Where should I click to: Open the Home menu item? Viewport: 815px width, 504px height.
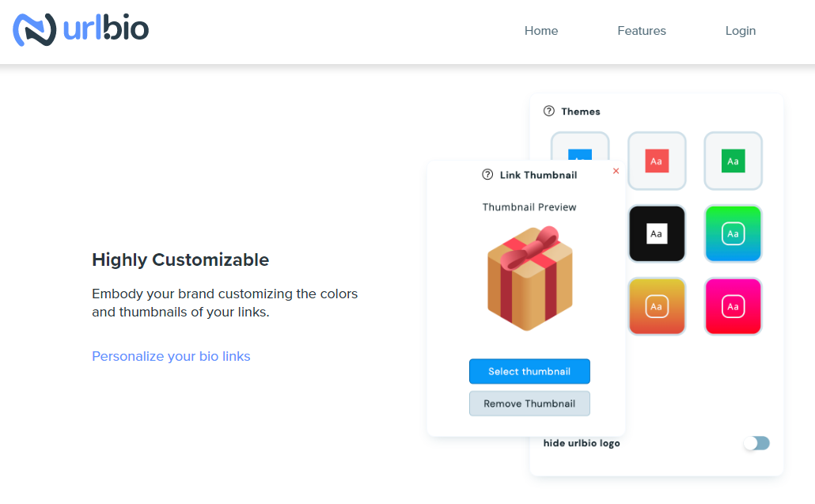coord(541,31)
